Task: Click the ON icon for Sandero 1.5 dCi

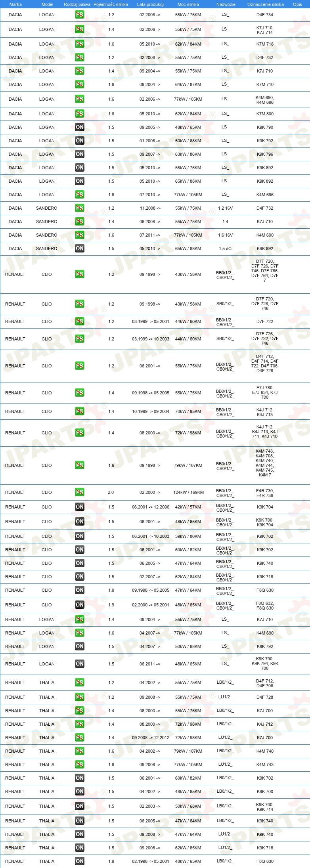Action: click(x=79, y=249)
